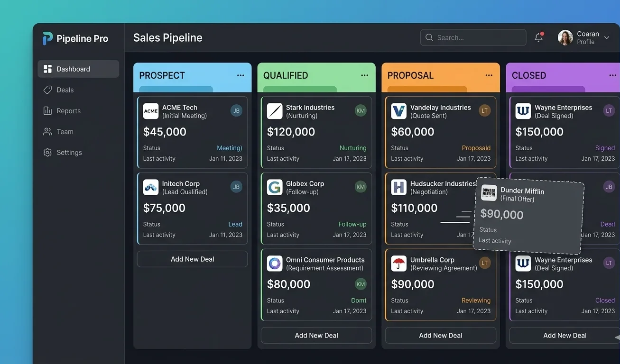Toggle the JB avatar on Initech Corp card
Image resolution: width=620 pixels, height=364 pixels.
coord(236,186)
